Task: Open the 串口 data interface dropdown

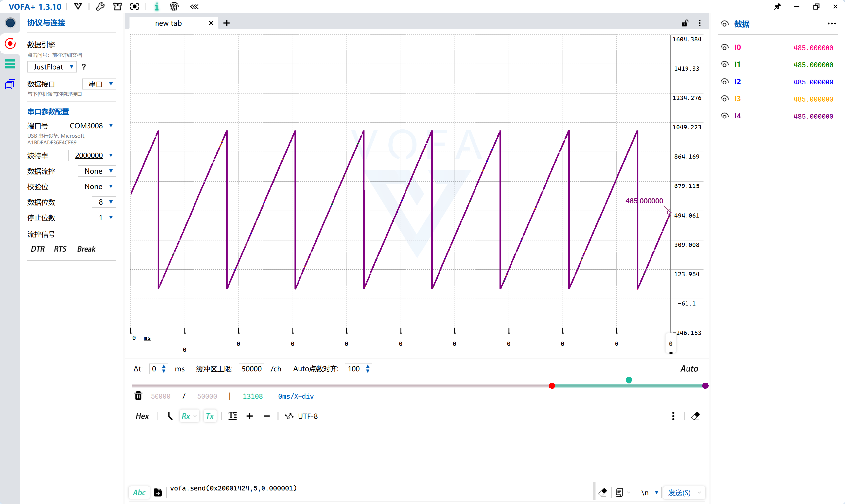Action: click(x=99, y=84)
